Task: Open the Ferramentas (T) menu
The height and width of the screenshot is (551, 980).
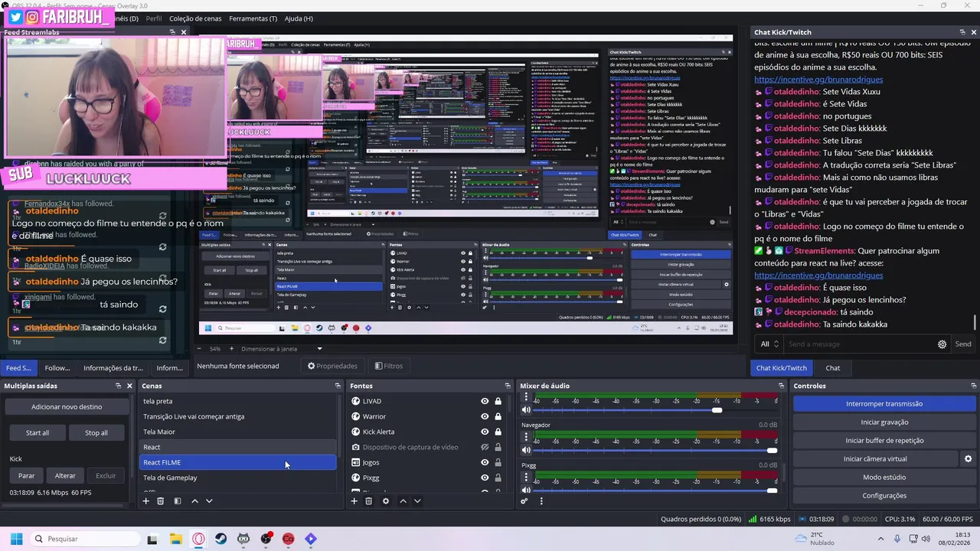Action: tap(253, 18)
